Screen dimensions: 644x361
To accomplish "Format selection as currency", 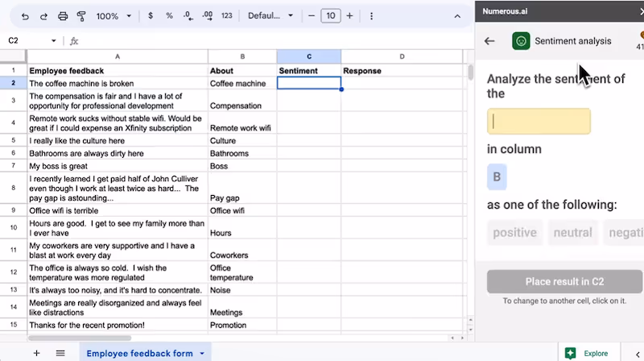I will pos(151,15).
